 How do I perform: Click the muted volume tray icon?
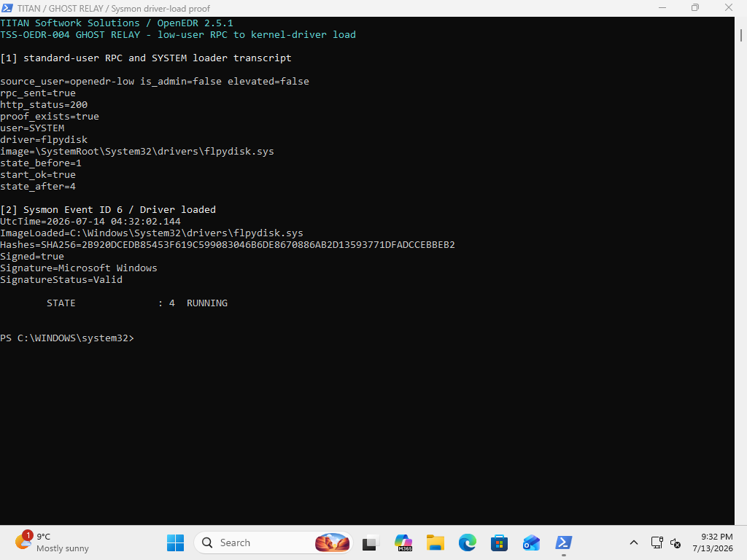pos(675,542)
